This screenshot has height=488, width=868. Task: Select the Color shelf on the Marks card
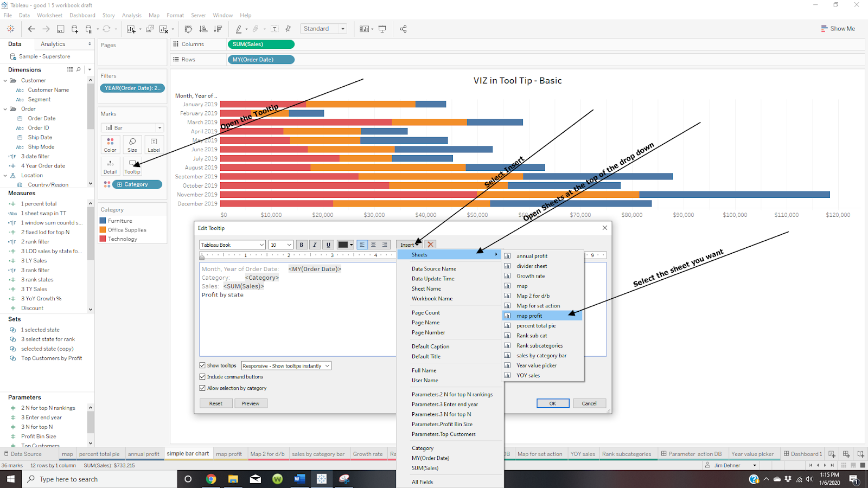click(110, 144)
